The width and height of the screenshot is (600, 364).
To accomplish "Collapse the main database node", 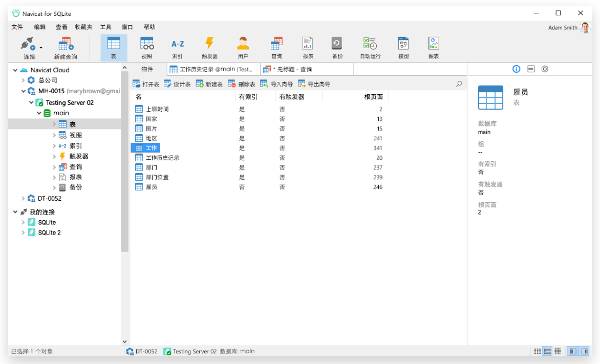I will tap(39, 113).
